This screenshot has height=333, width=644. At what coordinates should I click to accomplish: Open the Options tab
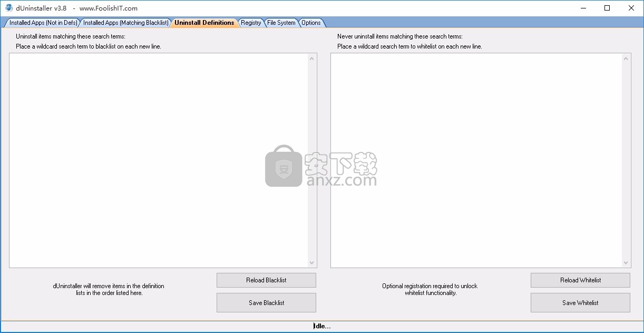[x=311, y=23]
